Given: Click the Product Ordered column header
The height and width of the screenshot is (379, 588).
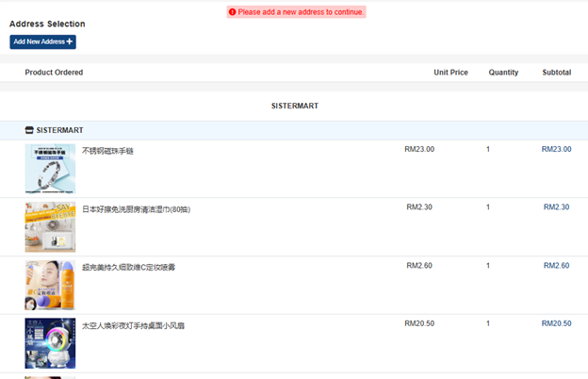Looking at the screenshot, I should point(54,73).
